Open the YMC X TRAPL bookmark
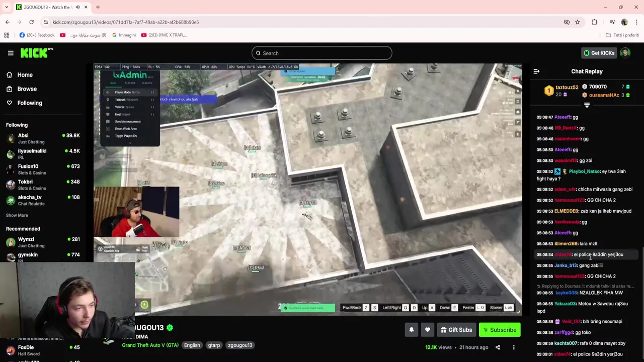 click(164, 35)
